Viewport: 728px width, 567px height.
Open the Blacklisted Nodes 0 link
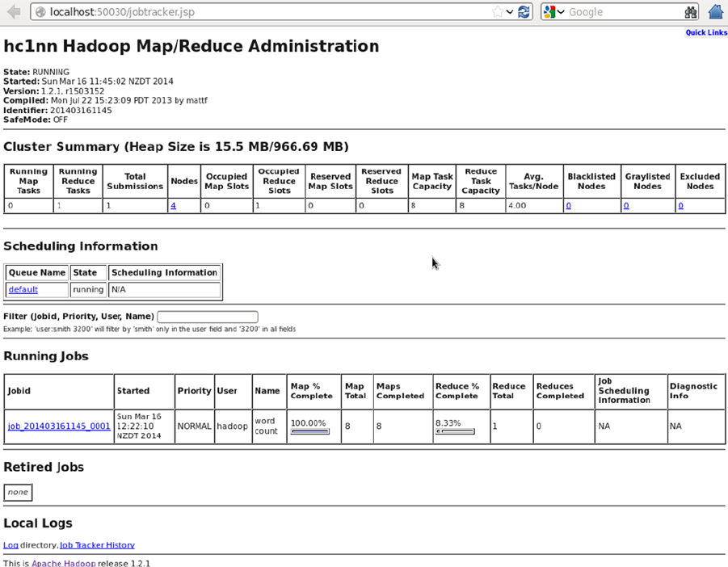(x=568, y=205)
